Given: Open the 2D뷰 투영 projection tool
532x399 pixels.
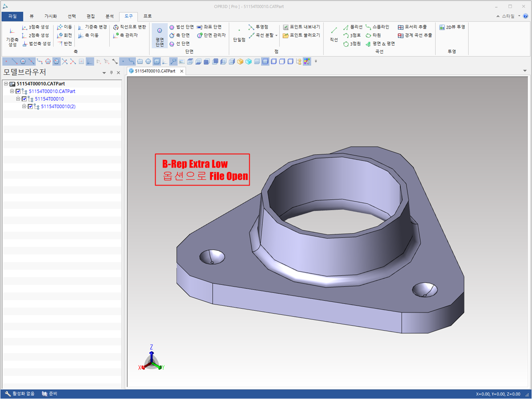Looking at the screenshot, I should 452,27.
